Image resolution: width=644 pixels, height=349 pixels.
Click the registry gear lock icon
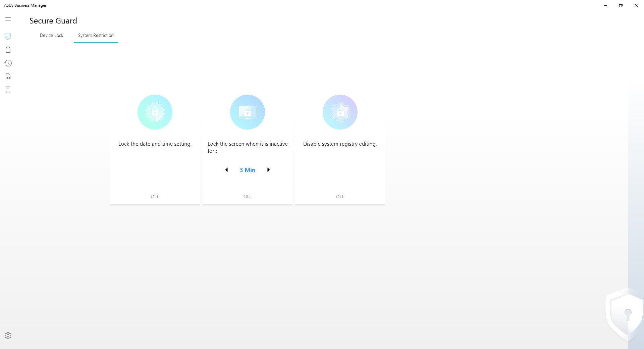point(340,112)
